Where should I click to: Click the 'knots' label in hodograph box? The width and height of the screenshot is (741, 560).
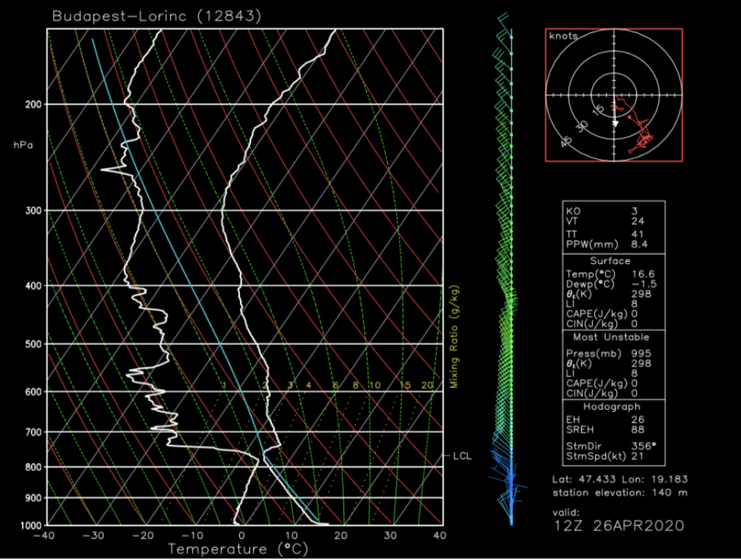562,36
